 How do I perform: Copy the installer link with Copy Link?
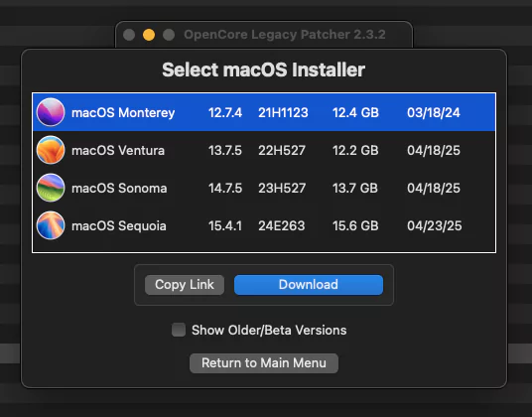[185, 285]
